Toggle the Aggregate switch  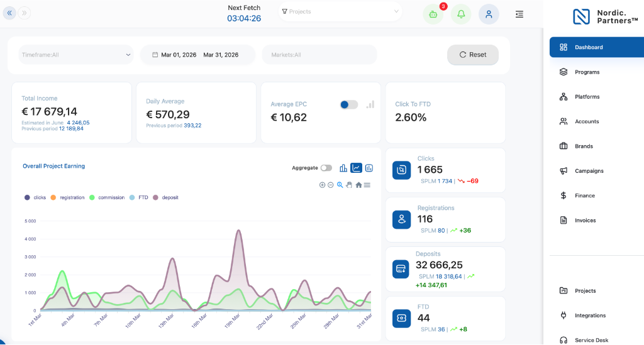click(x=326, y=168)
